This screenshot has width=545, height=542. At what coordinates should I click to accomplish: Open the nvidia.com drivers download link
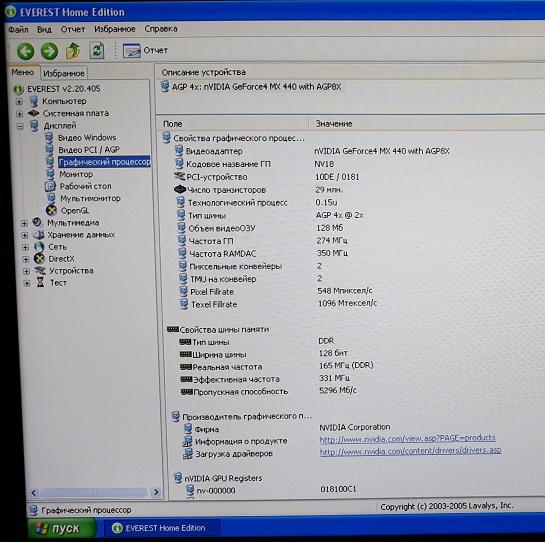(410, 451)
